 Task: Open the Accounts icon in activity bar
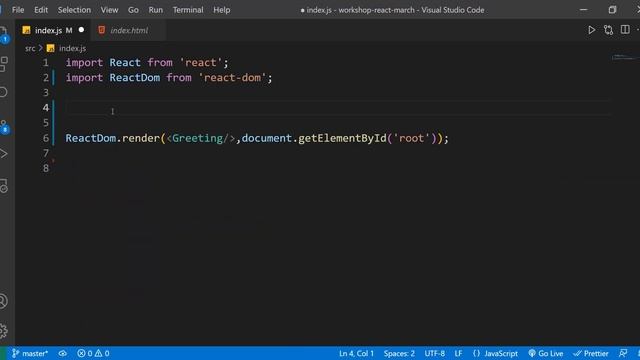pos(4,301)
